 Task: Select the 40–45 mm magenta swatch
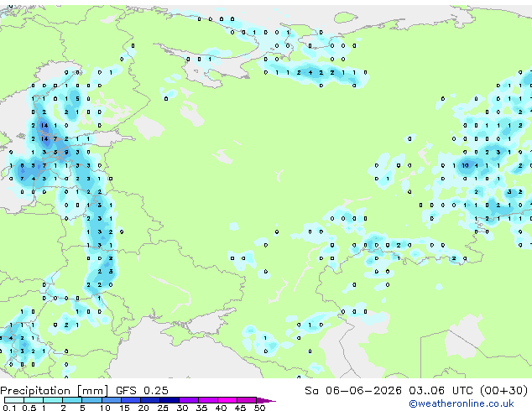click(x=227, y=400)
